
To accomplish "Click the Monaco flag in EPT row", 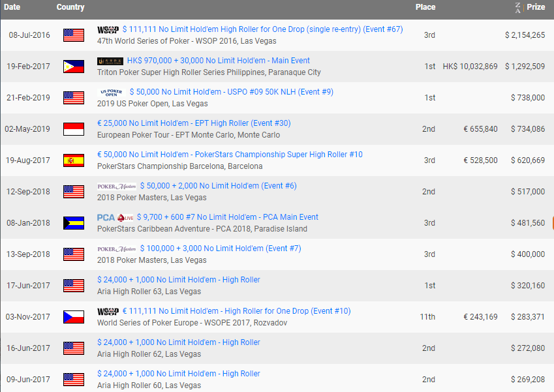I will pos(73,129).
